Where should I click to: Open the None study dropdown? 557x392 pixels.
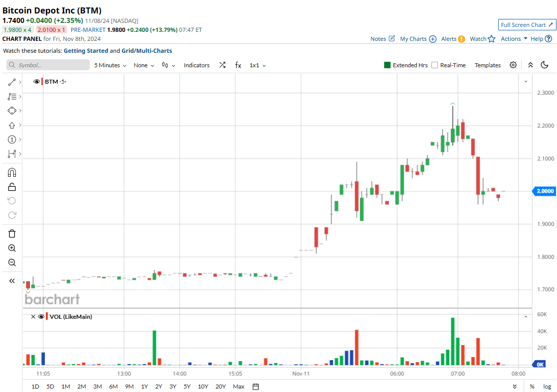144,65
